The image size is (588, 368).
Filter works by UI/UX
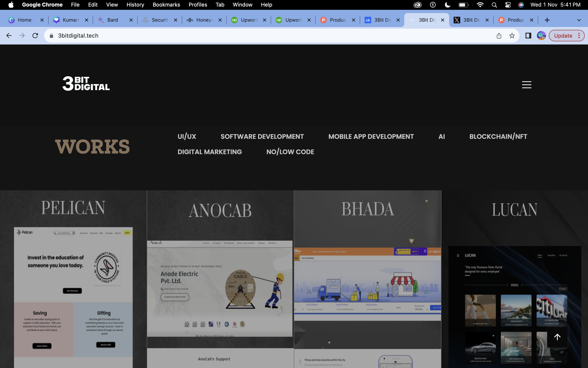coord(187,137)
